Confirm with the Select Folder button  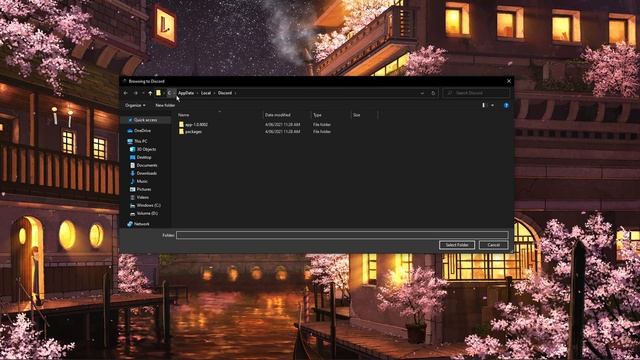pos(457,245)
